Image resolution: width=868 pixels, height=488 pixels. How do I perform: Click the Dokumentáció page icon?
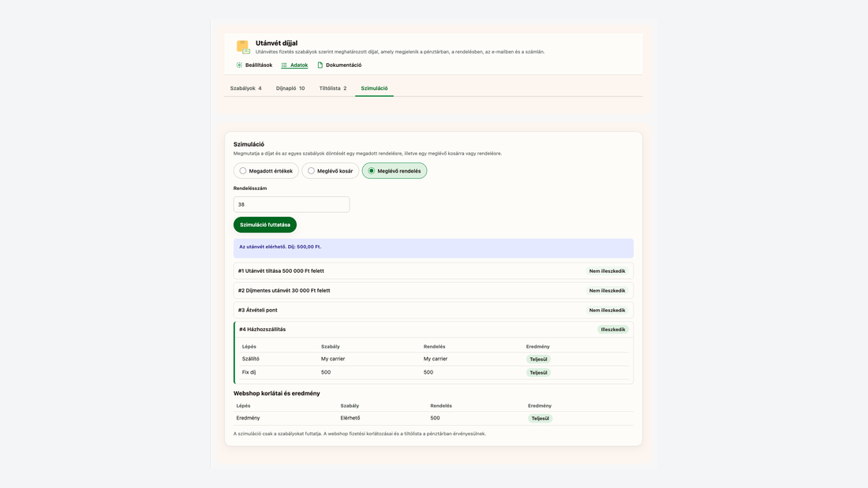[x=320, y=65]
